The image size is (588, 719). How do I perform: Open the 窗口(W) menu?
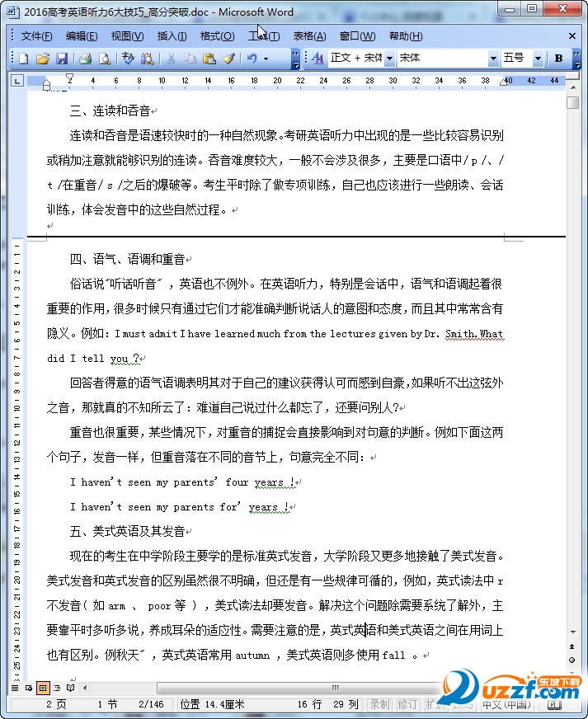click(x=357, y=36)
